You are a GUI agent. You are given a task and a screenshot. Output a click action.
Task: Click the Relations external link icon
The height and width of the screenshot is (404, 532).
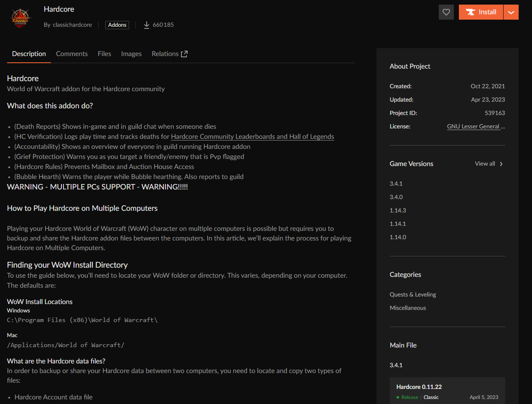pos(184,54)
